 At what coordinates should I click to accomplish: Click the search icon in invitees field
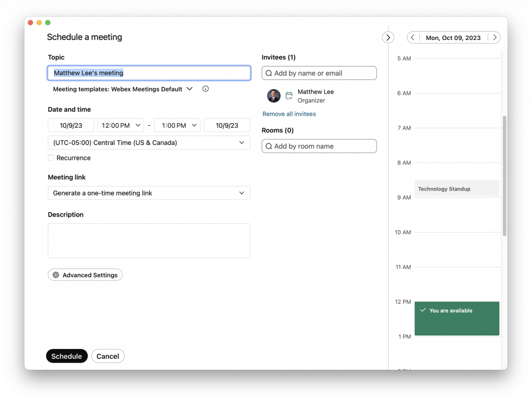point(269,73)
